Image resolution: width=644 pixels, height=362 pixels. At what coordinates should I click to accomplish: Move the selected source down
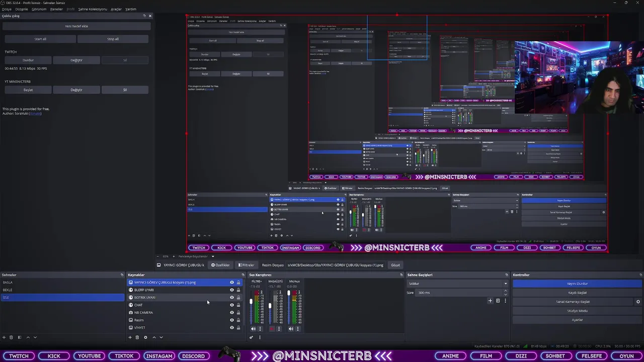161,337
